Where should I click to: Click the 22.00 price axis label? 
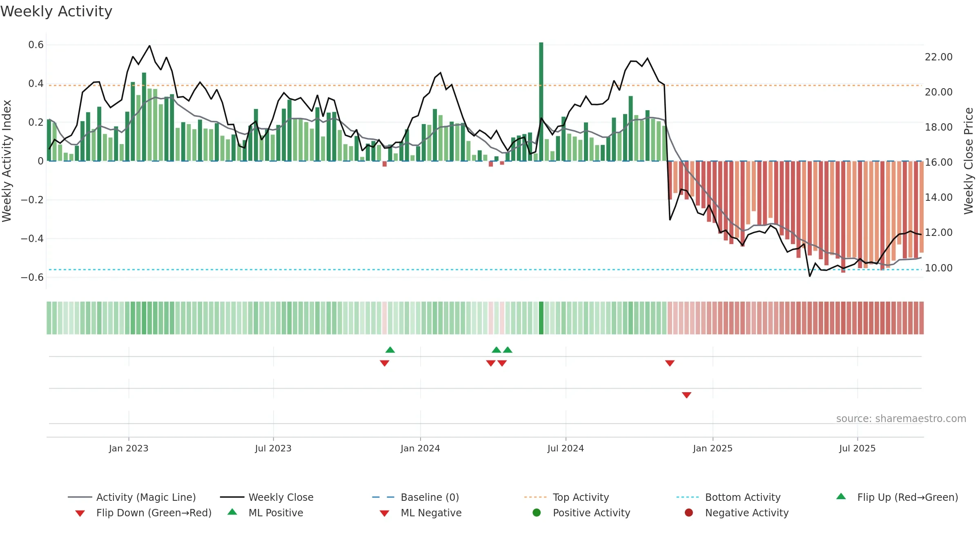(939, 57)
